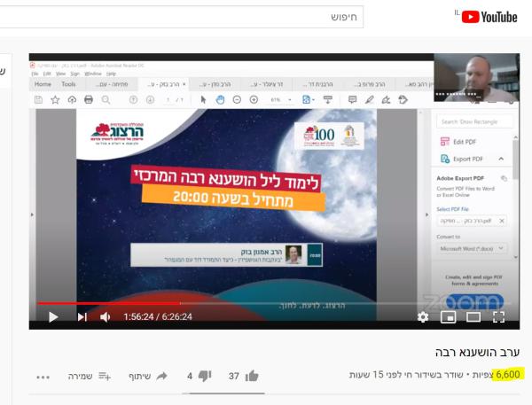
Task: Click the bookmark star icon in Acrobat
Action: point(55,100)
